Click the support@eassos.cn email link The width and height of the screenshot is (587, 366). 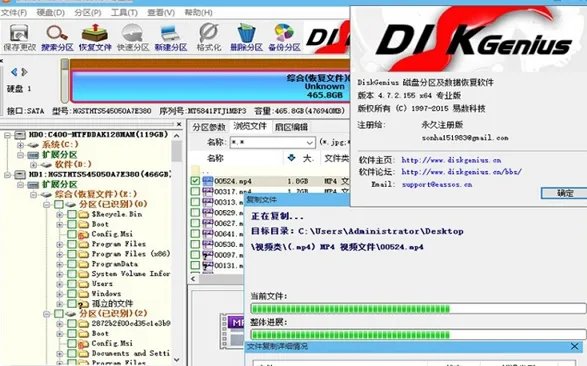click(x=437, y=184)
